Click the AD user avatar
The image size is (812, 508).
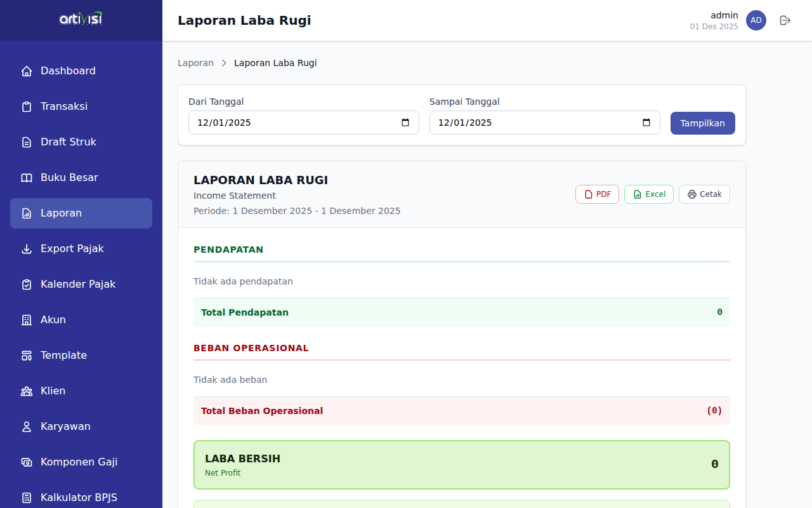click(756, 20)
